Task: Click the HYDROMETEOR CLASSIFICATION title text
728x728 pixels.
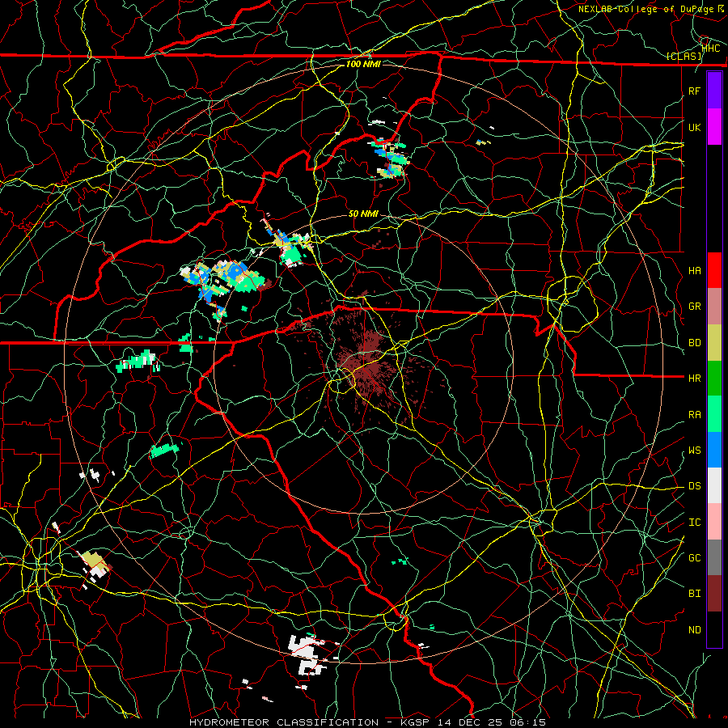Action: 284,722
